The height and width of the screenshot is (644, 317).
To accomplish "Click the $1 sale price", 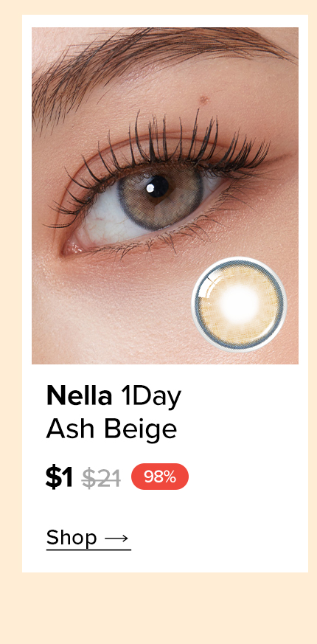I will click(59, 478).
